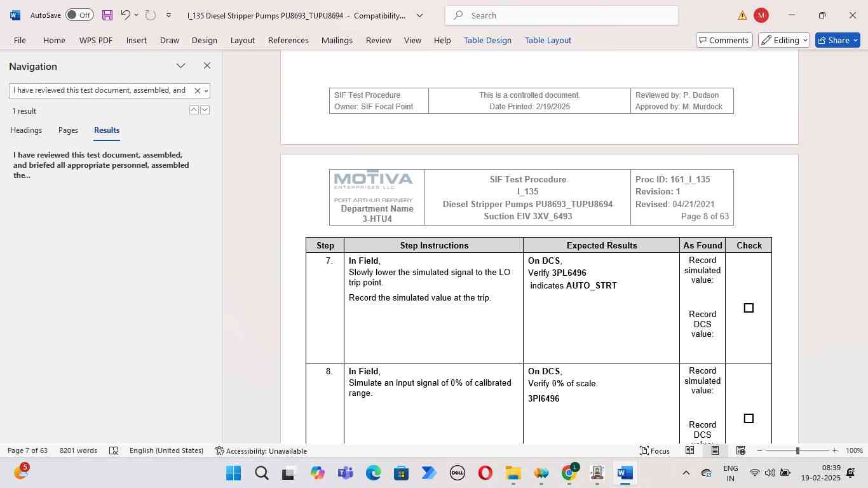868x488 pixels.
Task: Switch to the Home ribbon tab
Action: (x=54, y=40)
